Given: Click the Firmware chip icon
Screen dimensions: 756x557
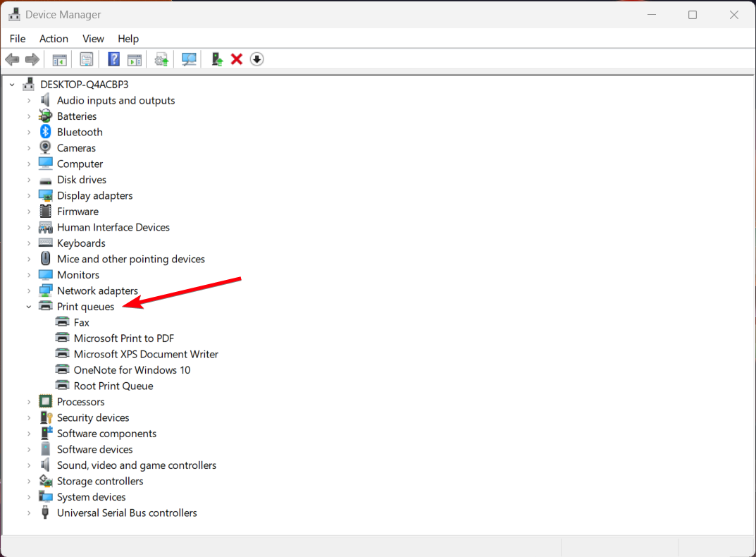Looking at the screenshot, I should [x=45, y=211].
